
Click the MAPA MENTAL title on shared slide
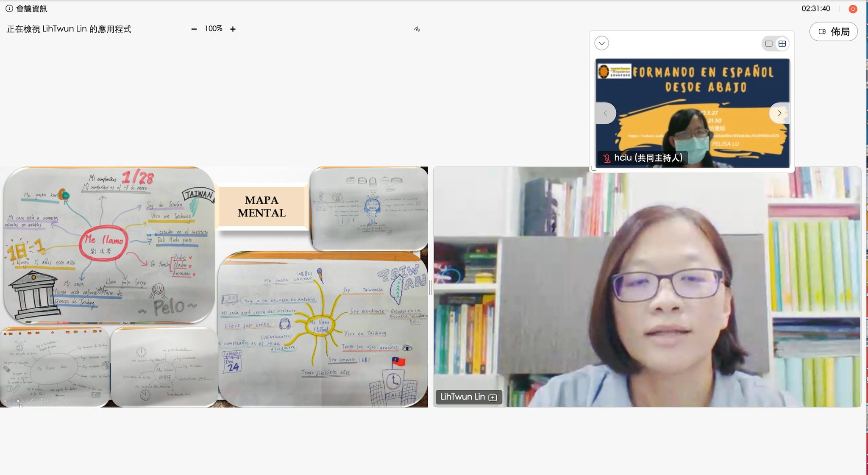[262, 207]
